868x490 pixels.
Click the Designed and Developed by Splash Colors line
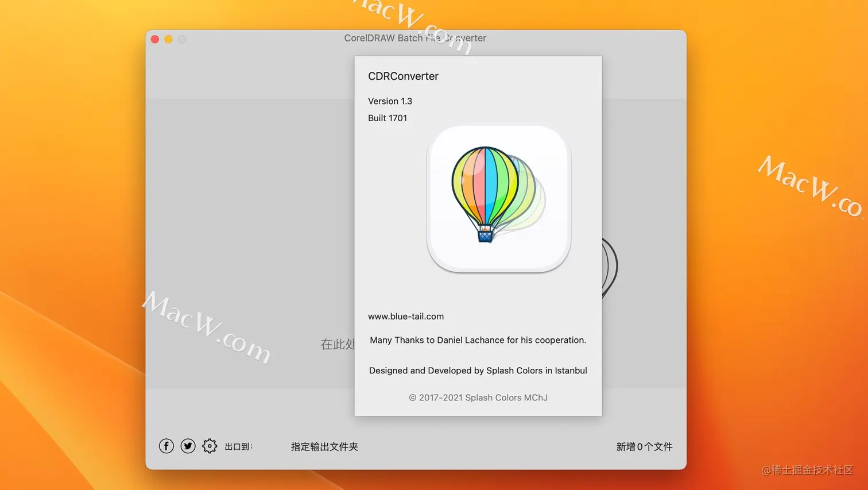(x=478, y=371)
